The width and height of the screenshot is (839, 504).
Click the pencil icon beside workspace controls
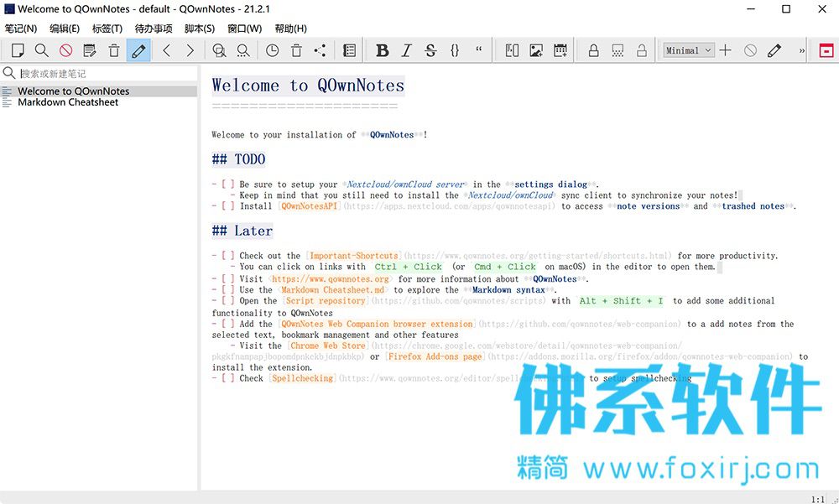(774, 50)
